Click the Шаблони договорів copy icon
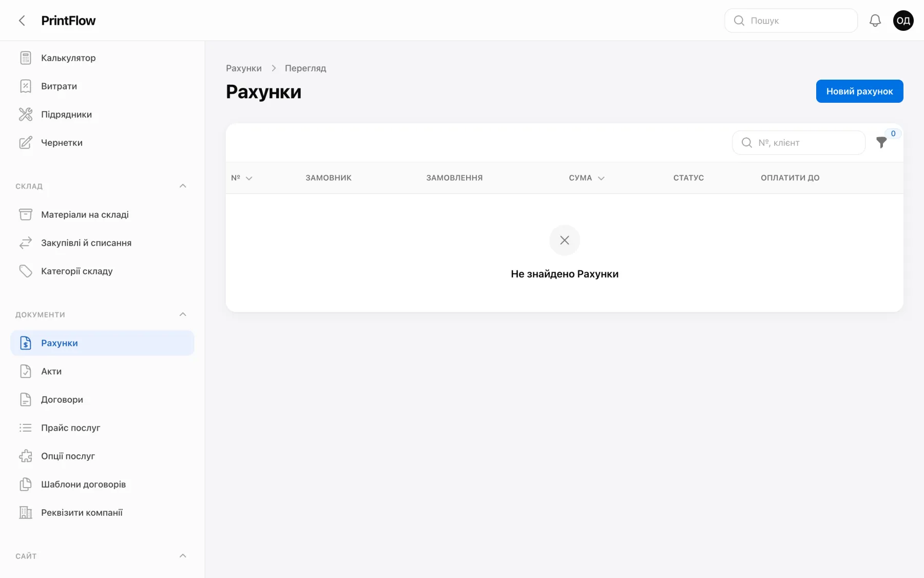Viewport: 924px width, 578px height. [x=26, y=484]
